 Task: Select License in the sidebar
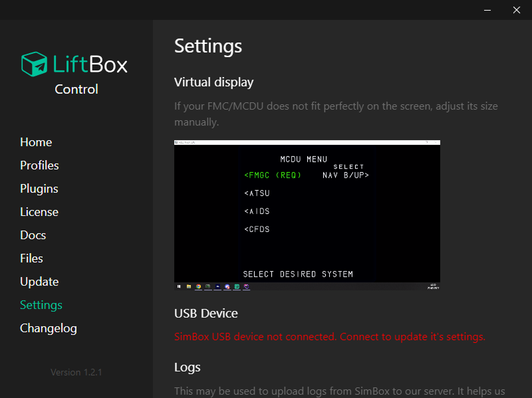click(x=39, y=212)
